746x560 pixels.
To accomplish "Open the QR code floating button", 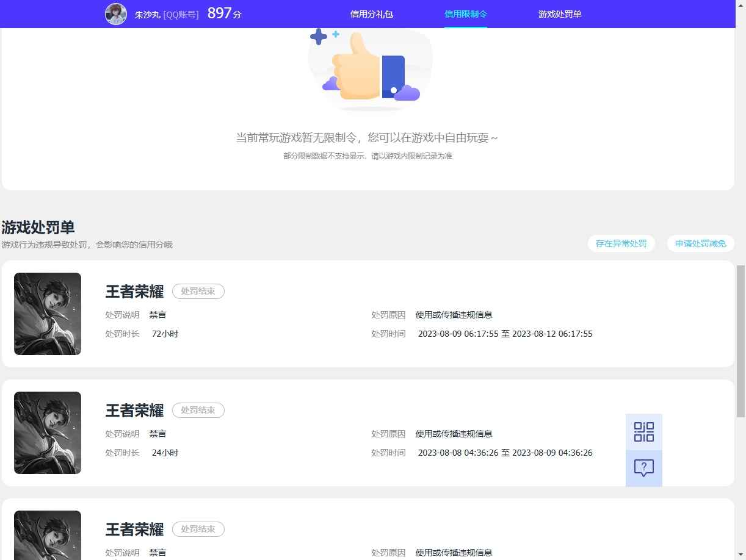I will [x=644, y=432].
